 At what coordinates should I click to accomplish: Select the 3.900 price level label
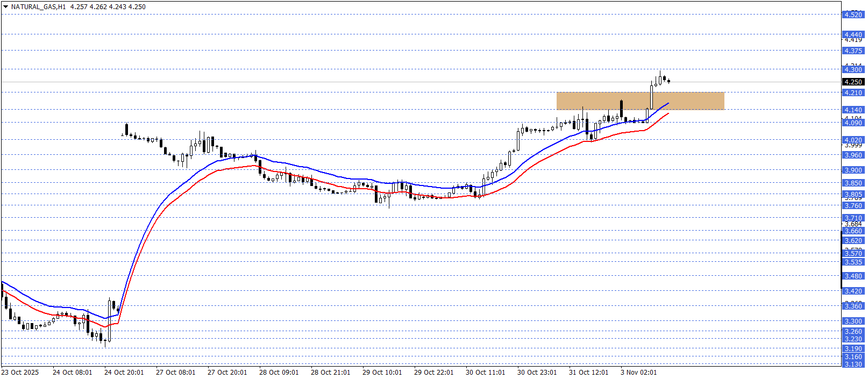click(x=852, y=170)
